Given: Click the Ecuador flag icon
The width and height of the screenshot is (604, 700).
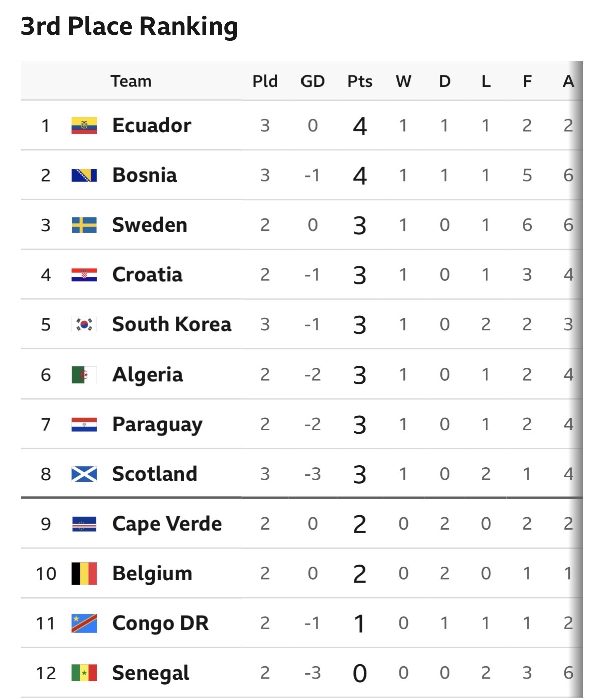Looking at the screenshot, I should (84, 125).
